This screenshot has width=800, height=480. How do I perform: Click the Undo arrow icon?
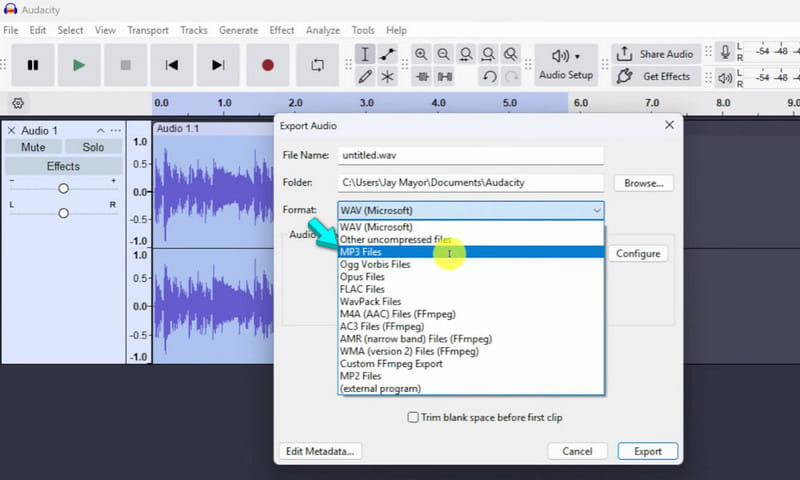click(x=489, y=77)
